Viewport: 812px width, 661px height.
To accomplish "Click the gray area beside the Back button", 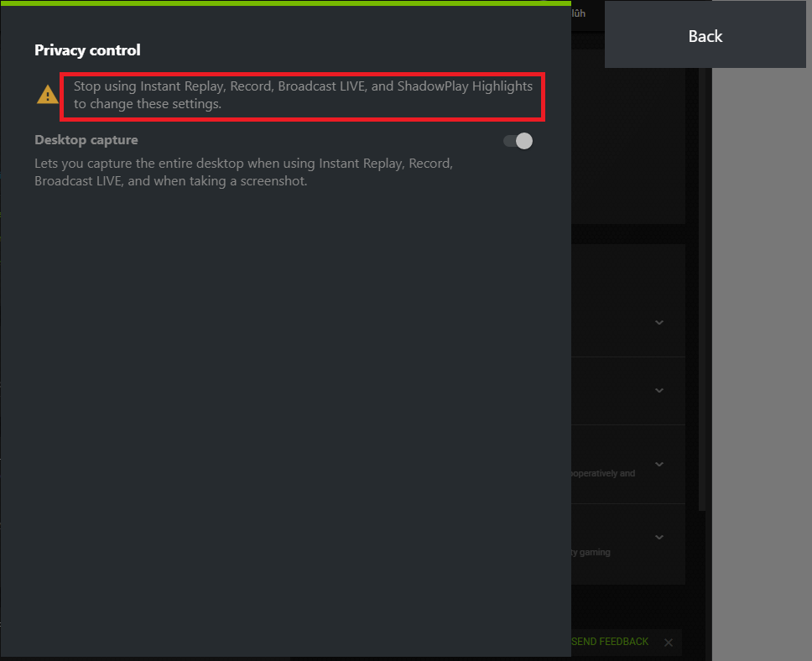I will click(x=762, y=362).
